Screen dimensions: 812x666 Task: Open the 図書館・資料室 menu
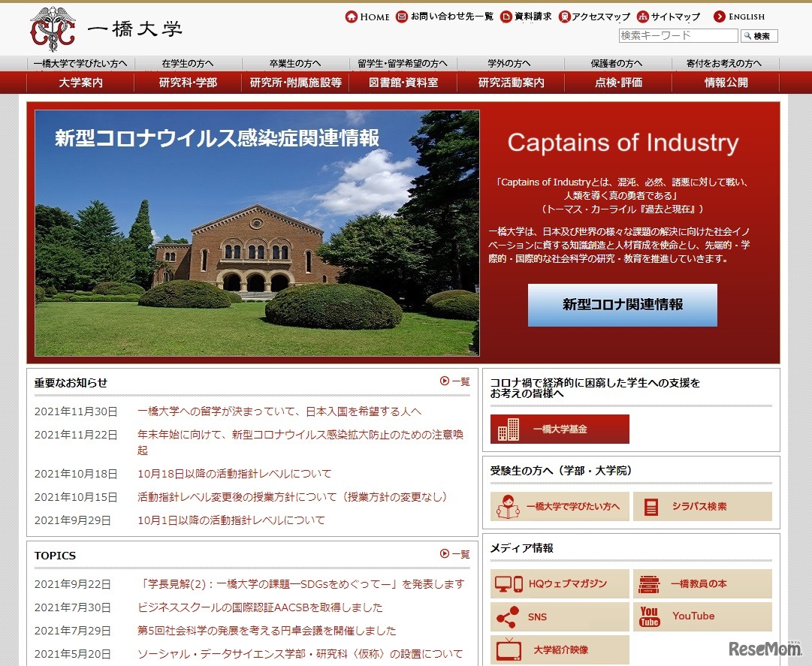[x=403, y=83]
